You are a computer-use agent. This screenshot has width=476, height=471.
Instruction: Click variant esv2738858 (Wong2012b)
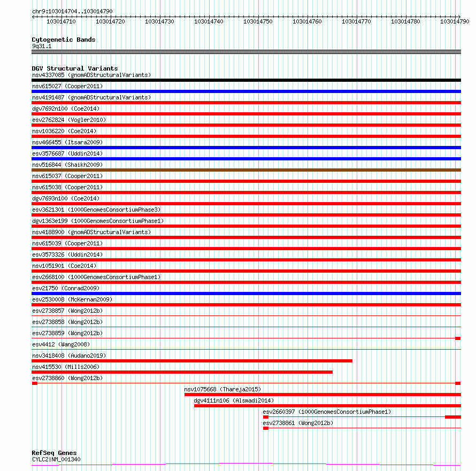point(67,322)
